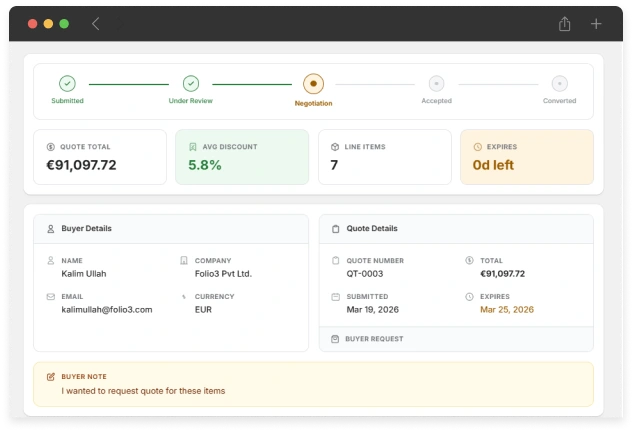The image size is (634, 432).
Task: Select the Under Review step checkmark circle
Action: [191, 84]
